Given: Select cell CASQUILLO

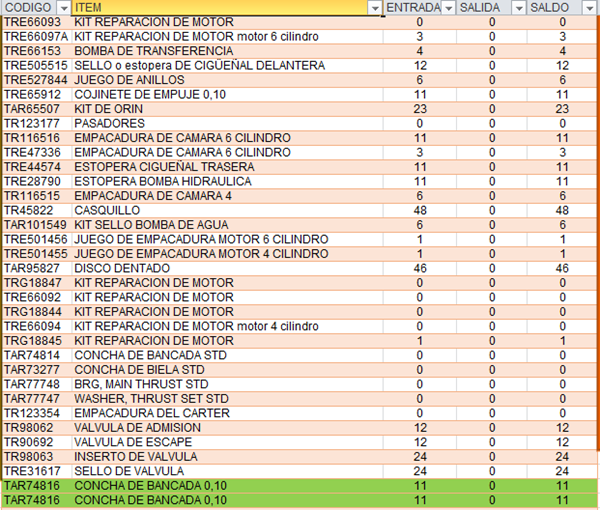Looking at the screenshot, I should pyautogui.click(x=227, y=210).
